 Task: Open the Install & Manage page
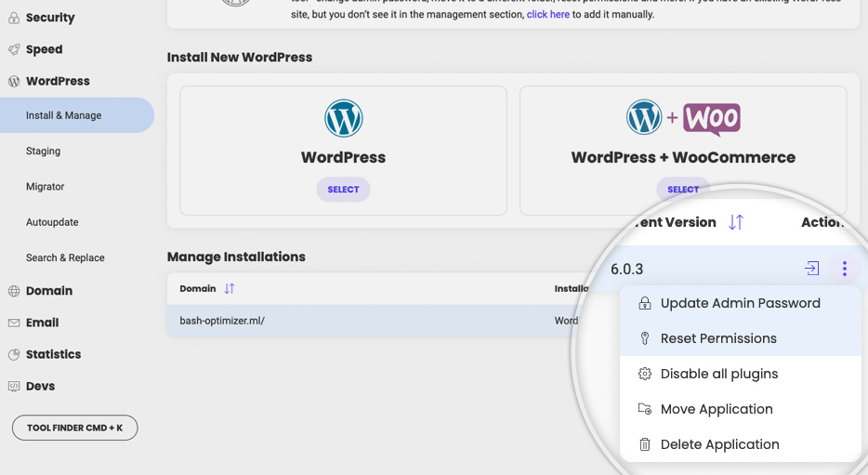76,115
